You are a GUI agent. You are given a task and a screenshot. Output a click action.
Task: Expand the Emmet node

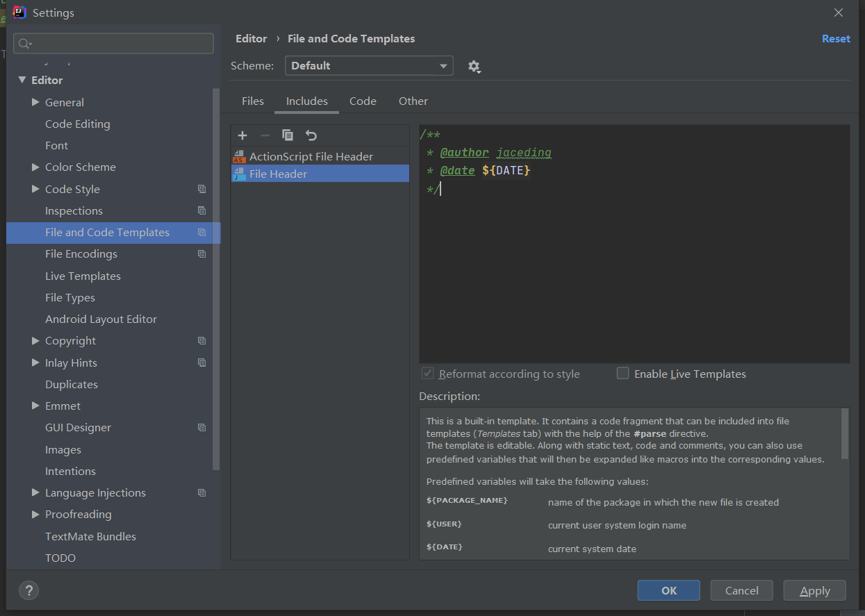click(35, 406)
